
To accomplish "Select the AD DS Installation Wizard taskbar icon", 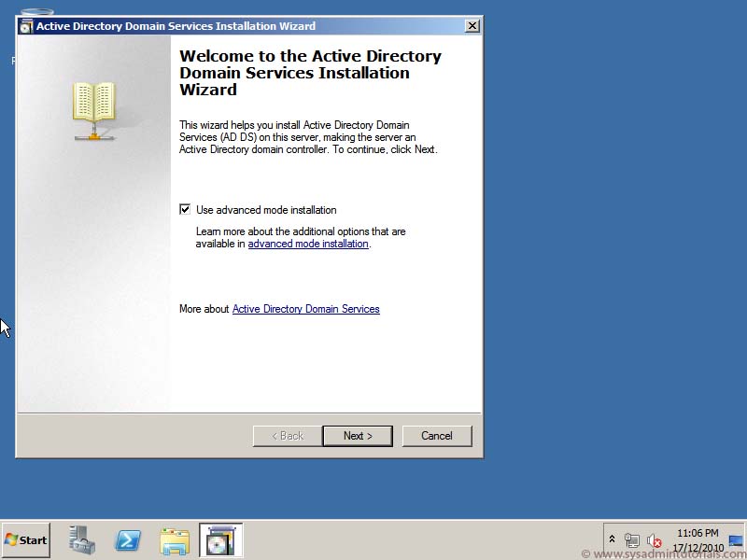I will click(221, 539).
